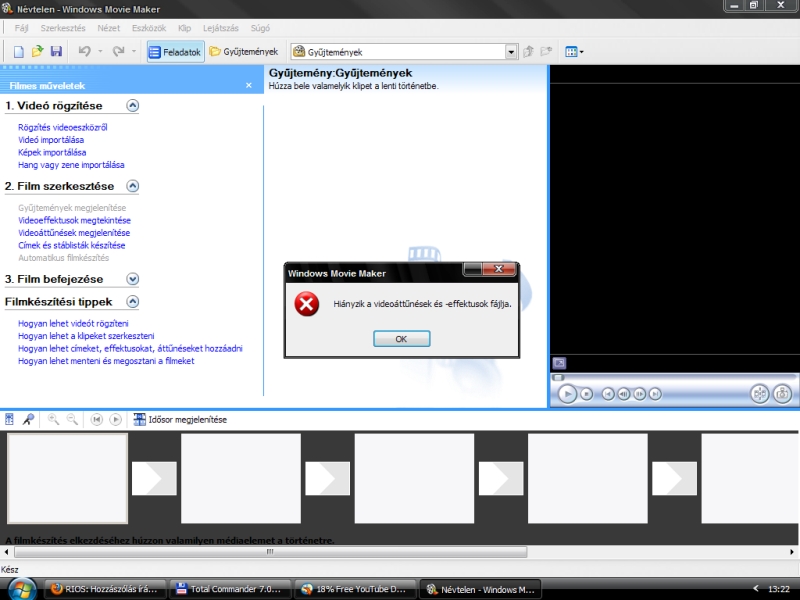
Task: Collapse the 1. Videó rögzítése section
Action: tap(133, 106)
